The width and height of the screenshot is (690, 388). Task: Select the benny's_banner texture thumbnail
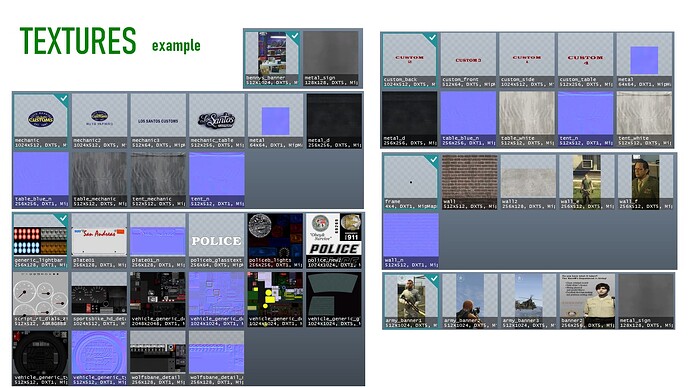(x=272, y=59)
